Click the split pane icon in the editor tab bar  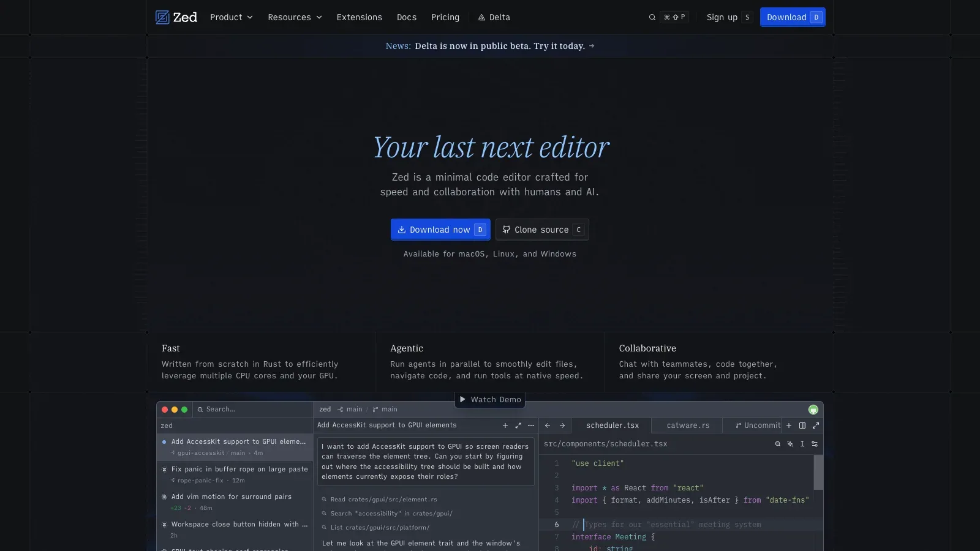[x=802, y=425]
